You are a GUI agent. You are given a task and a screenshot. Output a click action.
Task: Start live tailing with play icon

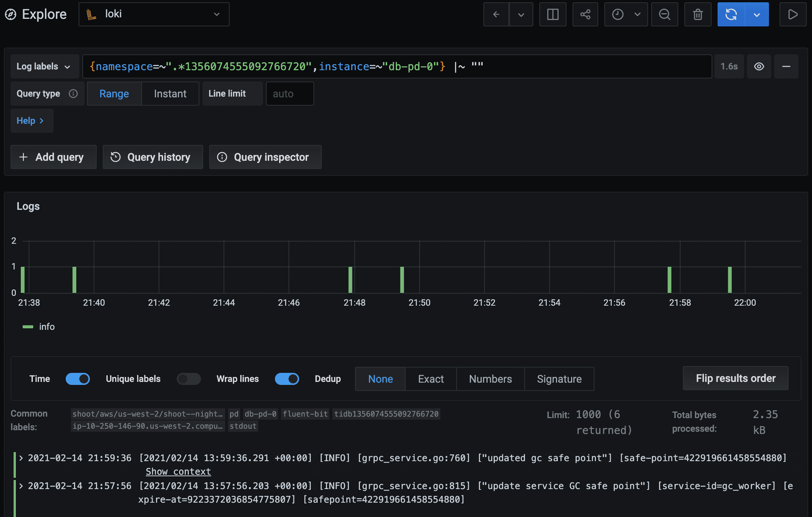click(x=793, y=14)
